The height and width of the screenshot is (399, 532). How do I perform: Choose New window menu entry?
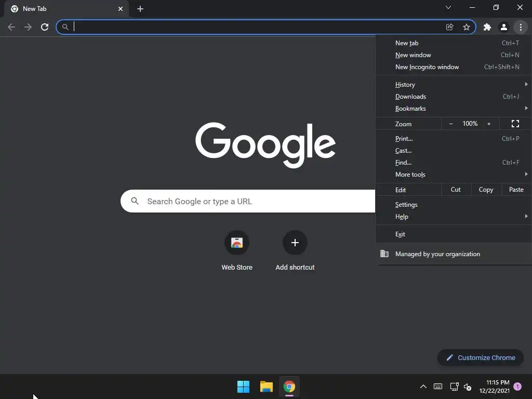tap(453, 55)
